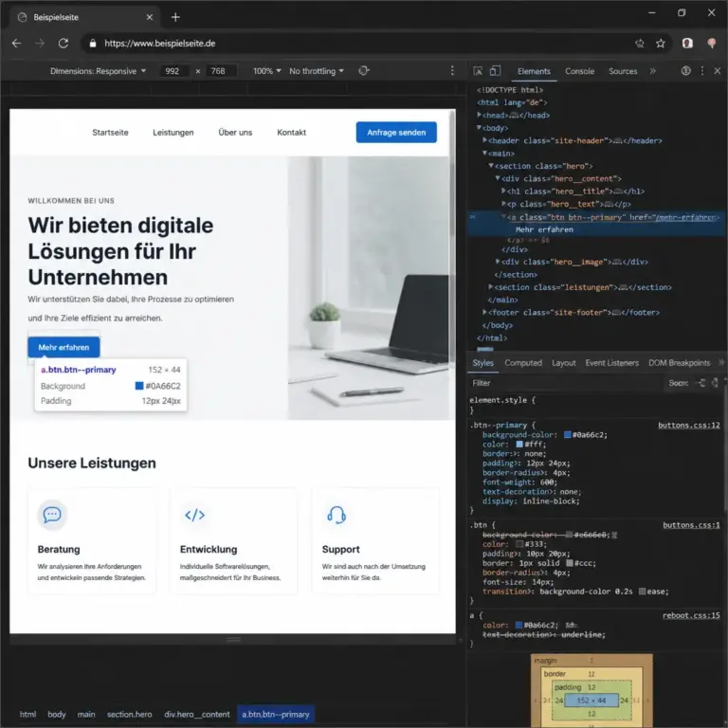Click the Support headset icon
728x728 pixels.
coord(337,515)
